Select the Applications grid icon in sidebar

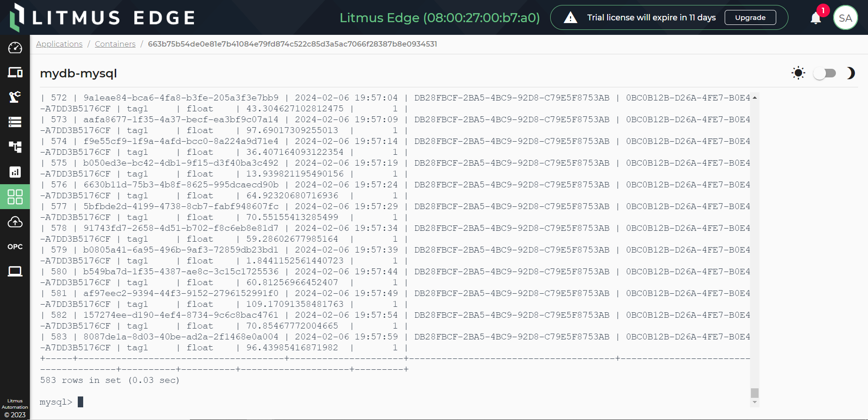click(15, 197)
